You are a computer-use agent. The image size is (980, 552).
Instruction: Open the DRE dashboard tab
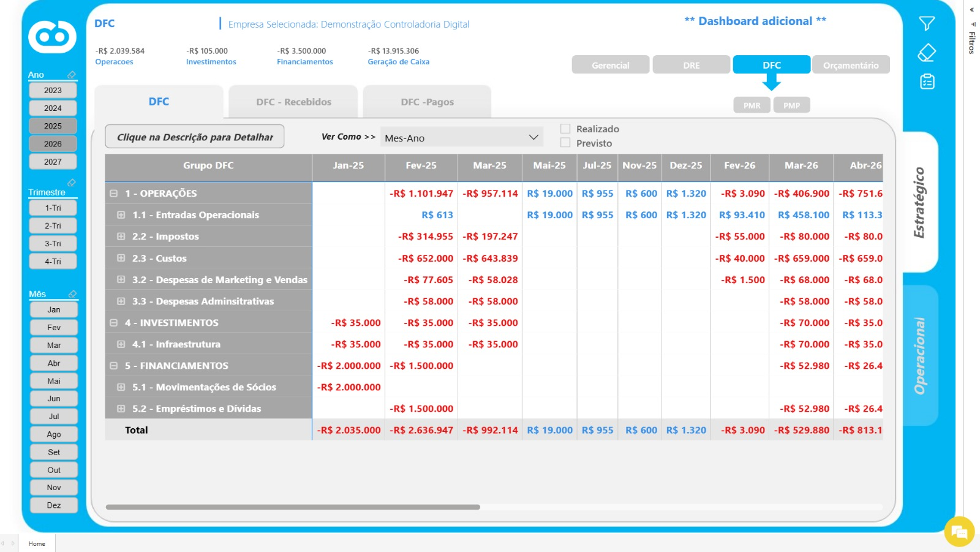tap(692, 65)
